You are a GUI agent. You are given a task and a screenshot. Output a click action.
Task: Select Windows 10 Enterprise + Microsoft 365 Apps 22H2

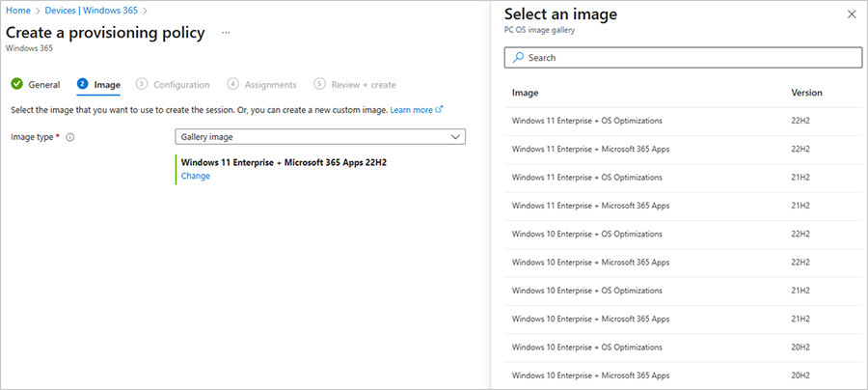click(x=683, y=262)
